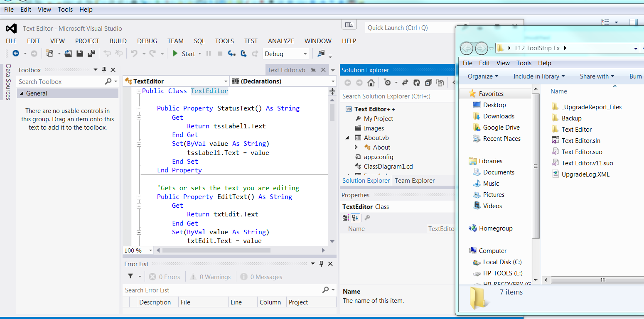This screenshot has height=319, width=644.
Task: Click the Error List filter funnel icon
Action: [x=130, y=277]
